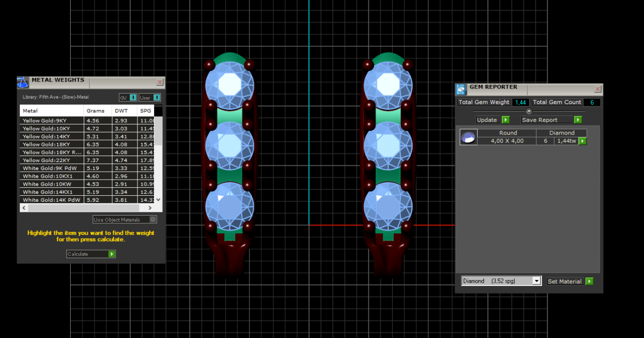Click the 4,00 X 4,00 size cell
644x338 pixels.
pos(508,141)
